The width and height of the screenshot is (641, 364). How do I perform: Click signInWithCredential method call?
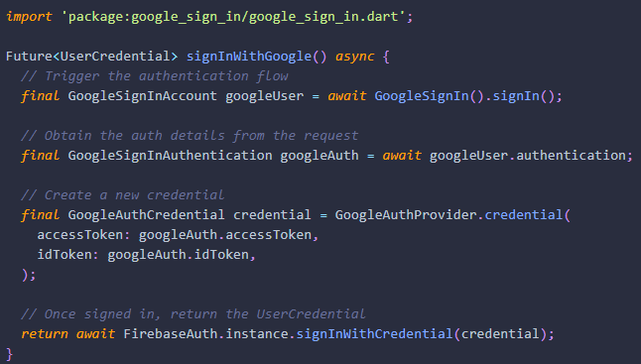(x=374, y=334)
